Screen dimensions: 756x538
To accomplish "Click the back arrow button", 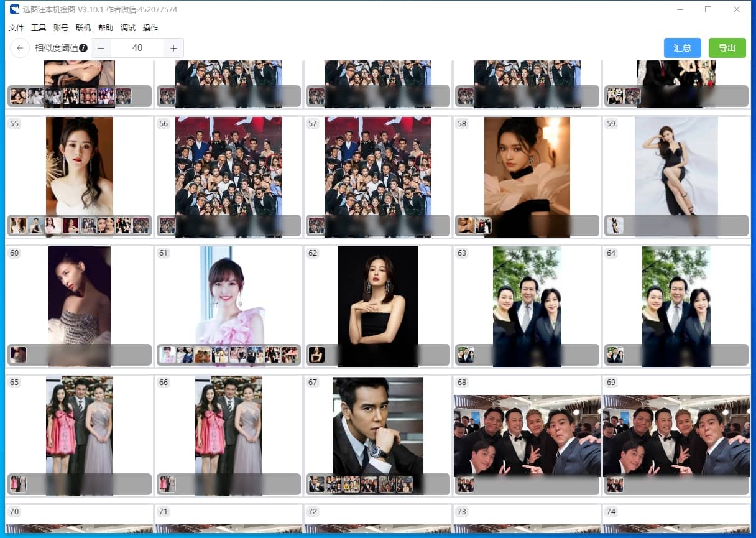I will 20,48.
